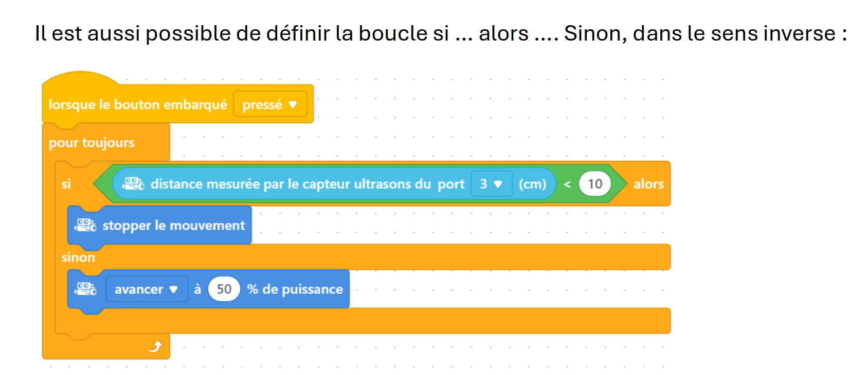868x375 pixels.
Task: Click the stopper le mouvement block text
Action: click(x=174, y=226)
